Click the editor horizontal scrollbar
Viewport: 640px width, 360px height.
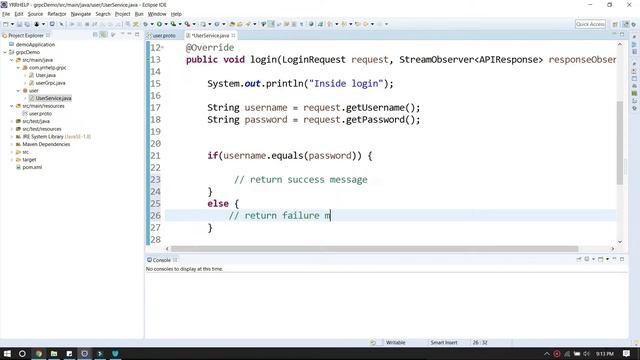[x=374, y=249]
